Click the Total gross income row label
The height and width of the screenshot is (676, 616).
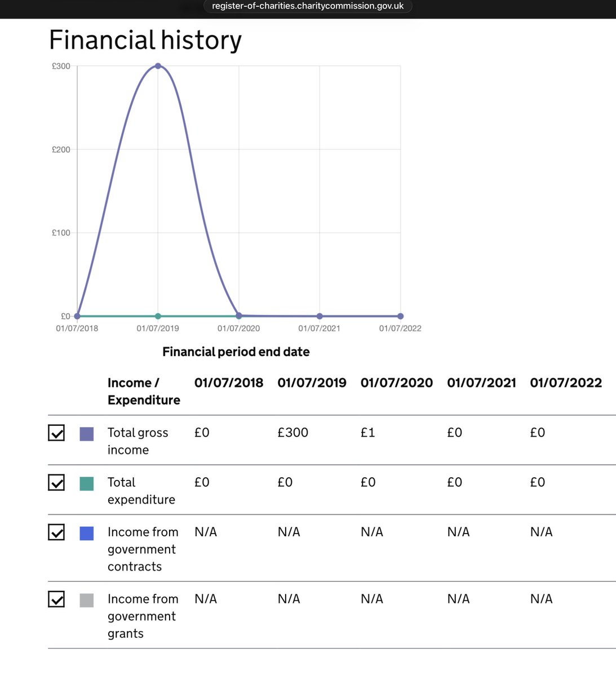(138, 441)
